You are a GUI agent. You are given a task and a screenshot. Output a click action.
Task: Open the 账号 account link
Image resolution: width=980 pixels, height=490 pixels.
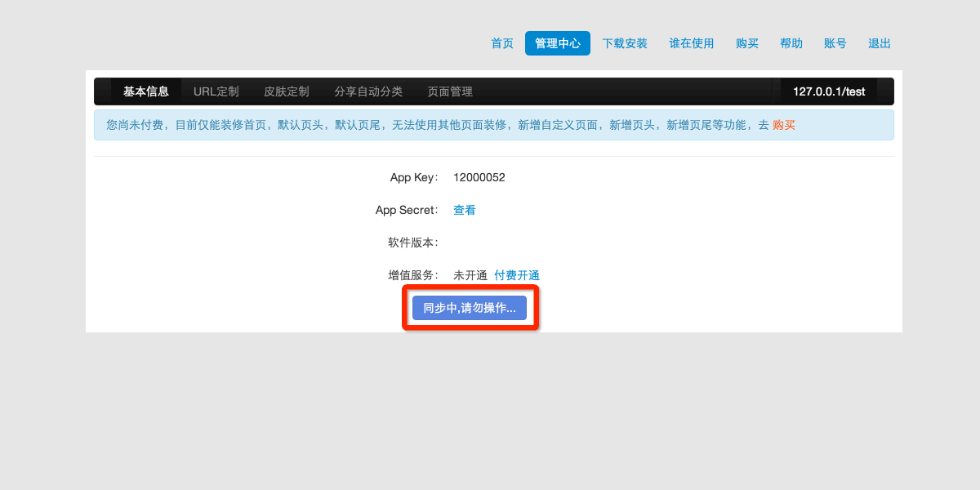[x=835, y=43]
